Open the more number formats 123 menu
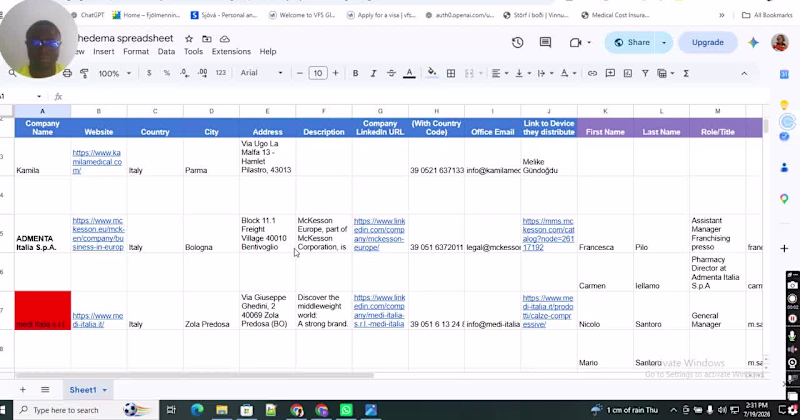Viewport: 800px width, 420px height. pos(220,73)
